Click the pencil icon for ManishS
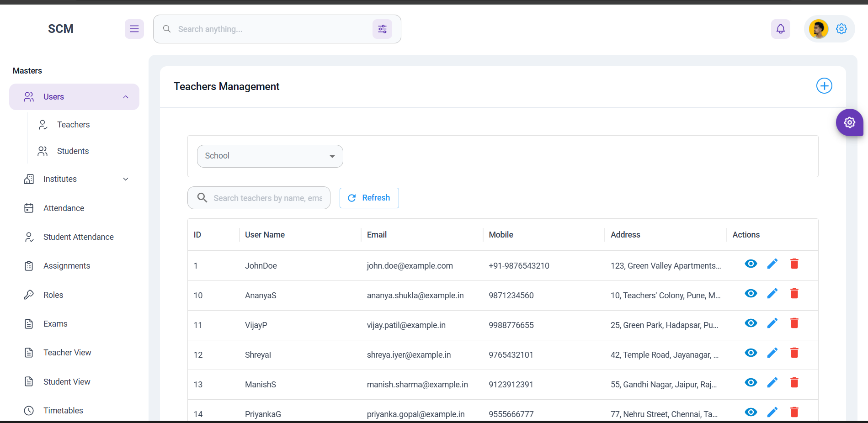 point(772,383)
